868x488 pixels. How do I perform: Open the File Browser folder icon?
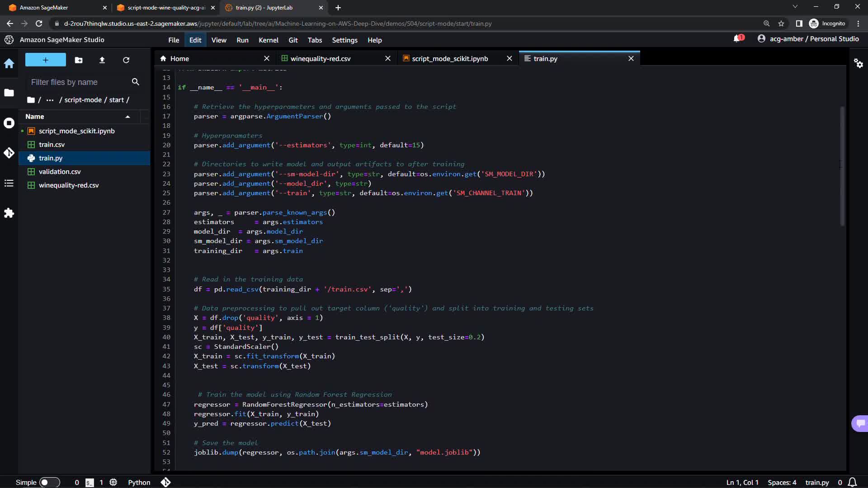pos(9,93)
